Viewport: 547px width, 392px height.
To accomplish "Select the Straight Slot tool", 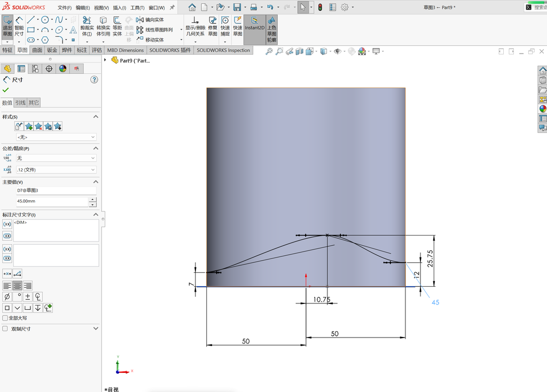I will pyautogui.click(x=30, y=40).
